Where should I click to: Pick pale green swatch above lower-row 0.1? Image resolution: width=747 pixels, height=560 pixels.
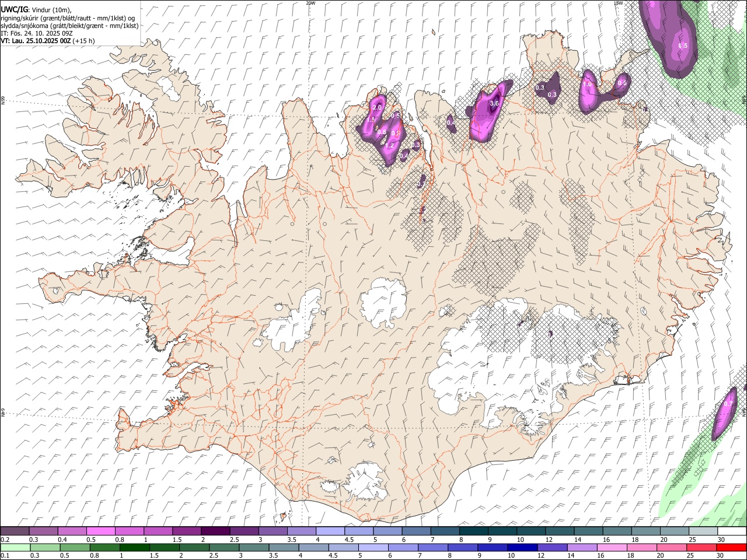(x=15, y=547)
